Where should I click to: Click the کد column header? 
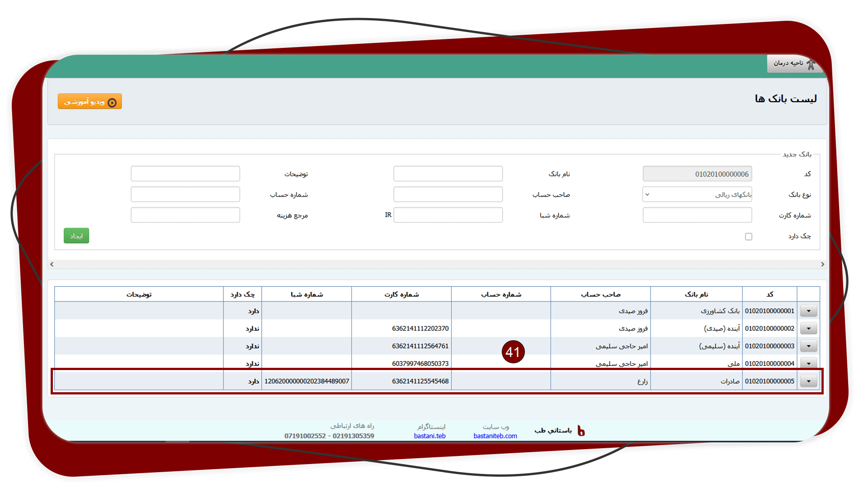click(769, 295)
